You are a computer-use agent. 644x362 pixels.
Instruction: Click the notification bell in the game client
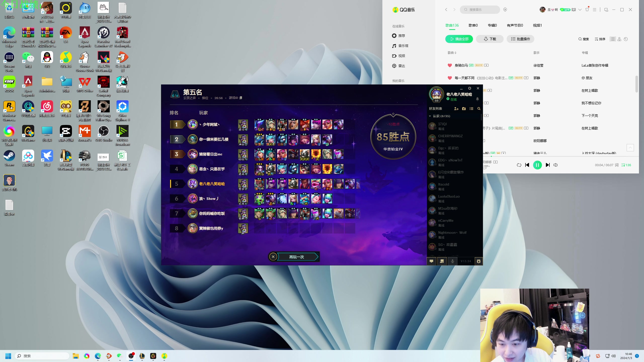[477, 99]
